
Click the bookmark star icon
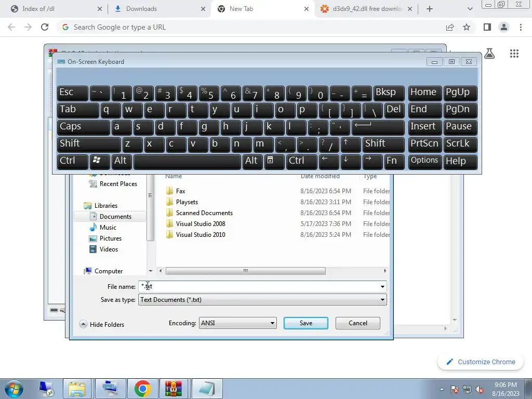(x=467, y=27)
